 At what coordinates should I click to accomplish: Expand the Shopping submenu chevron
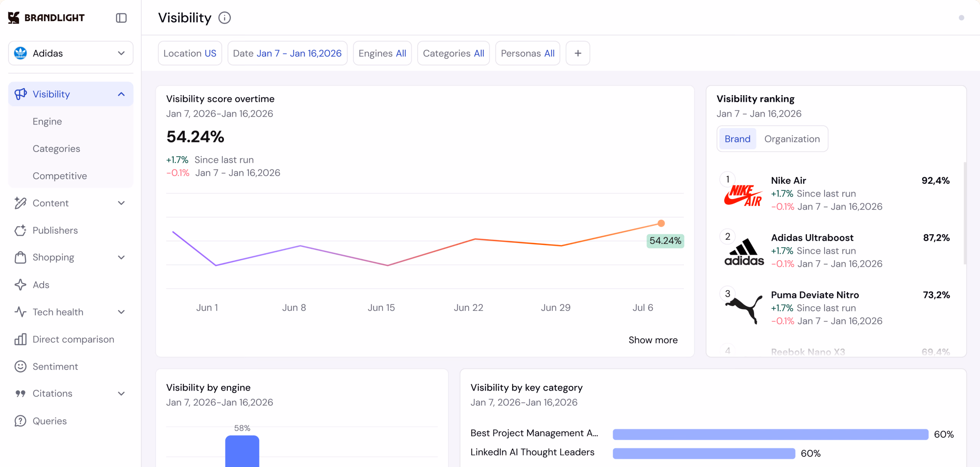(x=121, y=258)
